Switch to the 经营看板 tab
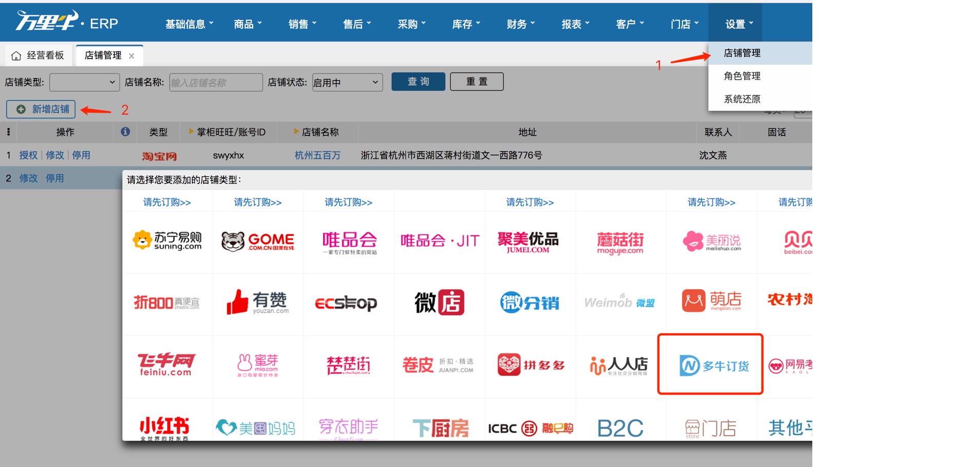 click(38, 55)
